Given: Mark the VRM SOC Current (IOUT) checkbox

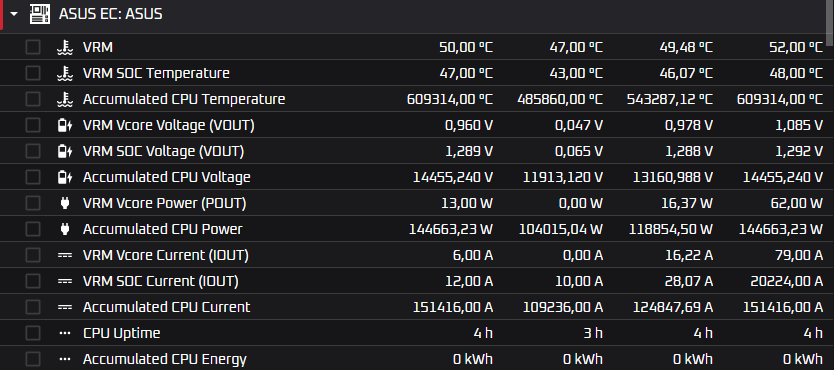Looking at the screenshot, I should click(x=33, y=281).
